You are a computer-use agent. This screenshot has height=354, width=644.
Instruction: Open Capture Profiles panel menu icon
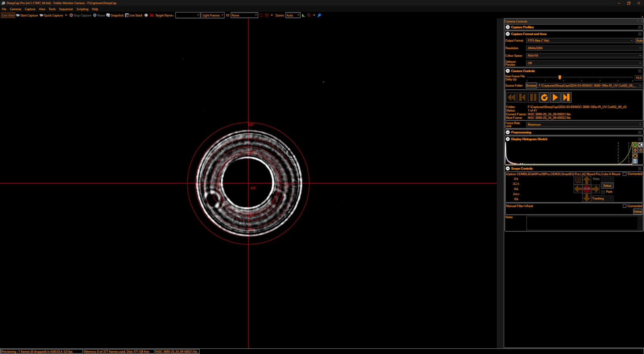coord(640,27)
